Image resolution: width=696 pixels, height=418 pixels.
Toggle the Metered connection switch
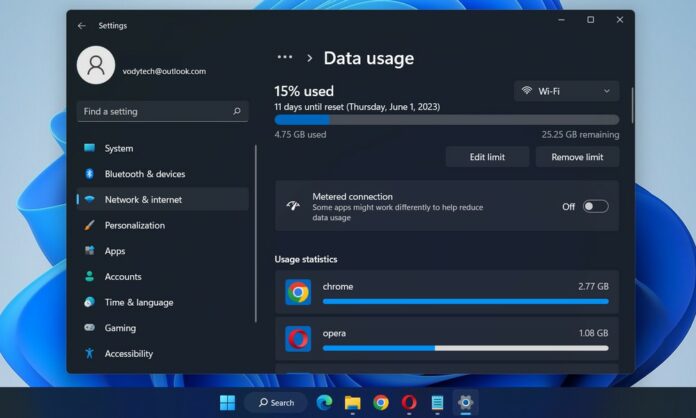click(595, 206)
